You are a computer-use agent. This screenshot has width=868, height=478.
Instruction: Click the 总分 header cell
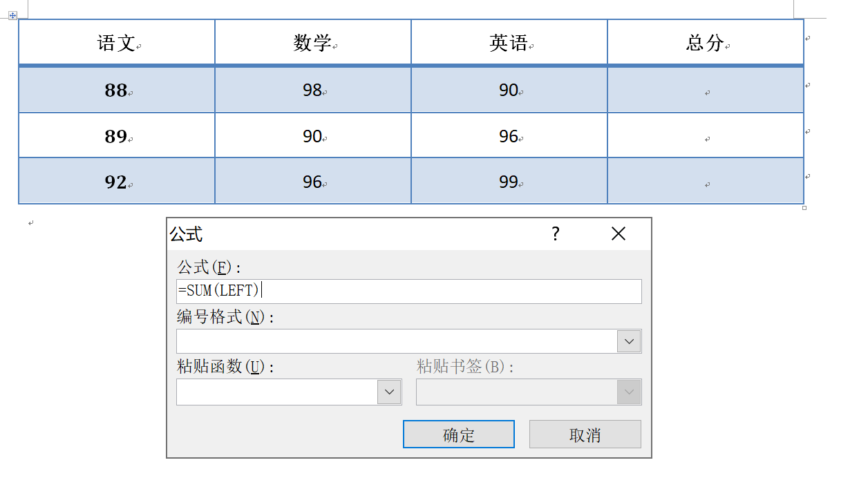(705, 43)
